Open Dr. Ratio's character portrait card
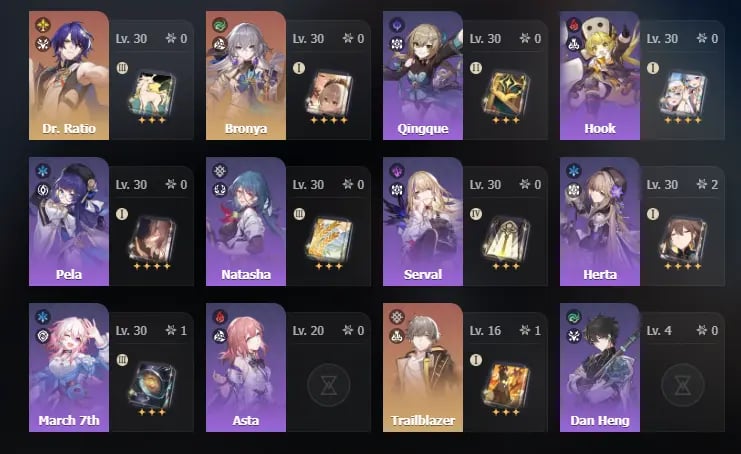The height and width of the screenshot is (454, 741). pos(69,76)
